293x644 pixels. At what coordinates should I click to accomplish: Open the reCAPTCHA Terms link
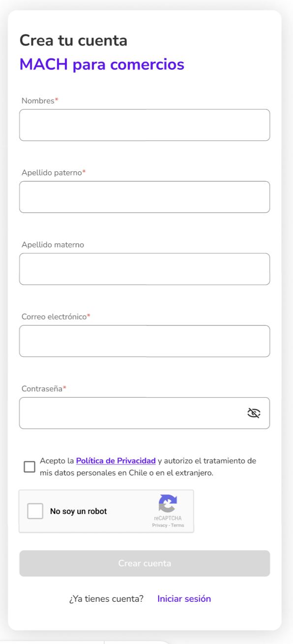(177, 525)
